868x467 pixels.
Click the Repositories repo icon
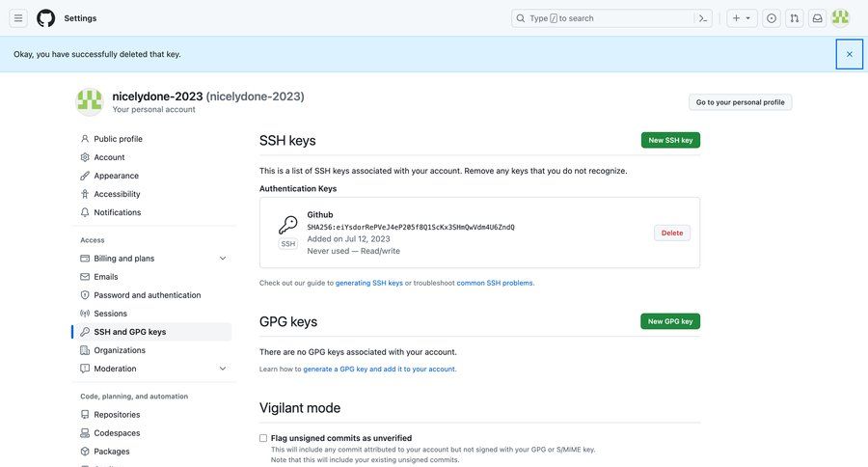(85, 414)
